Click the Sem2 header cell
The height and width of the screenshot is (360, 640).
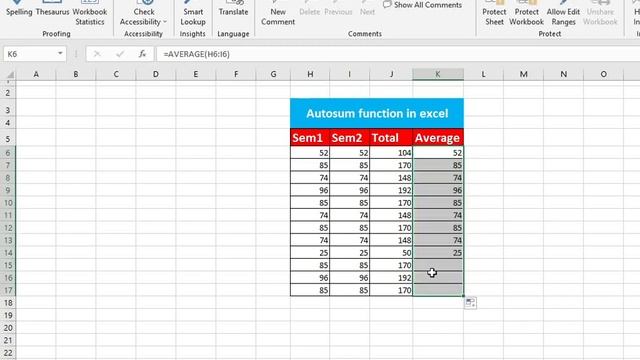tap(349, 138)
